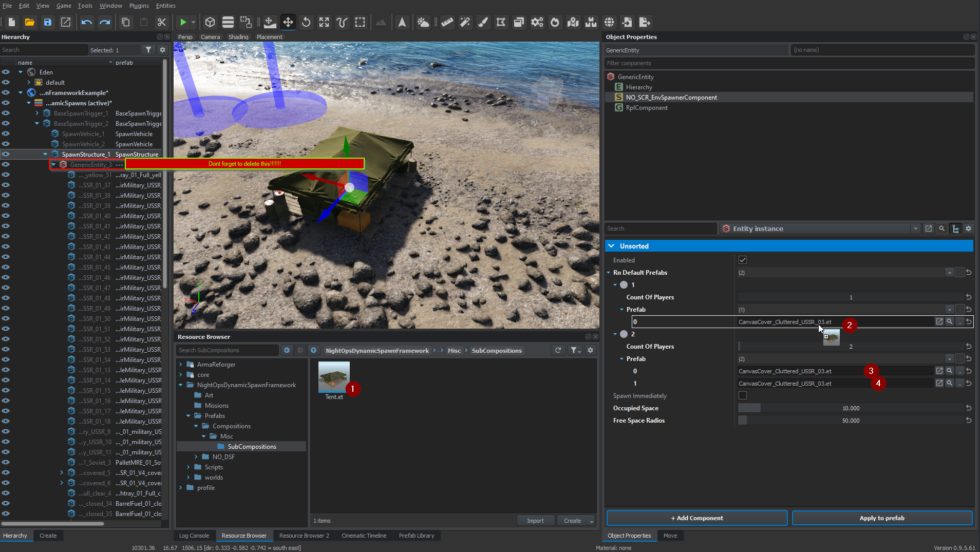Collapse the Unsorted properties section
Image resolution: width=980 pixels, height=552 pixels.
611,246
